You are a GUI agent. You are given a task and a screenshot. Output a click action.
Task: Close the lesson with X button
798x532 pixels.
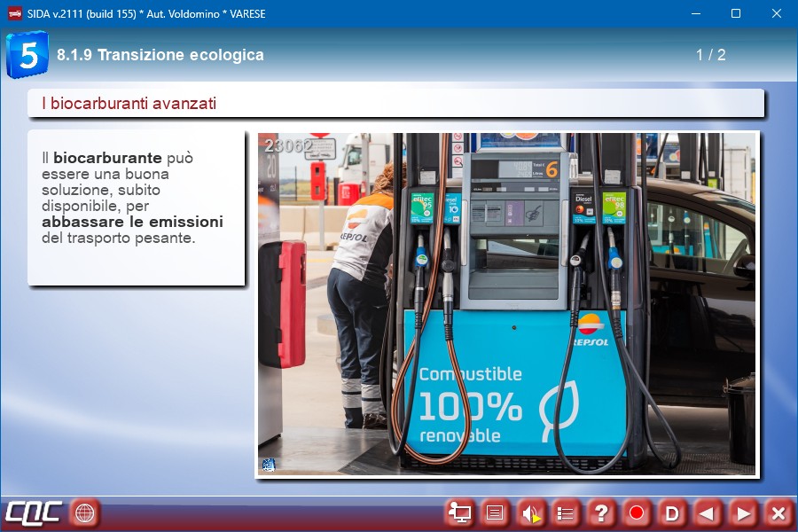(778, 512)
